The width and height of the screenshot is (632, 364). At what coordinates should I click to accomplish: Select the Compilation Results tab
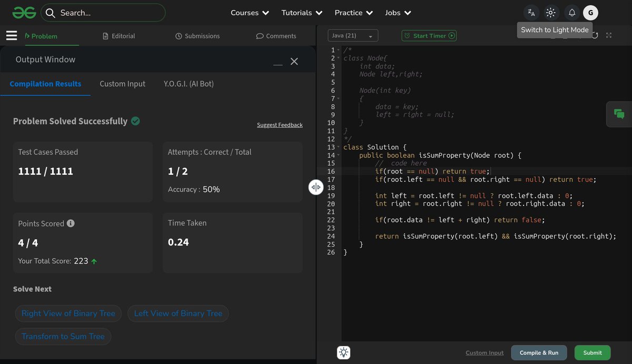[45, 84]
